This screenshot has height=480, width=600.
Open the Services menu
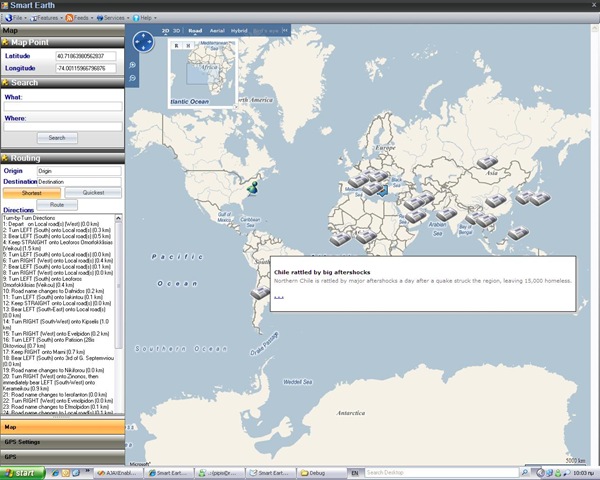112,18
